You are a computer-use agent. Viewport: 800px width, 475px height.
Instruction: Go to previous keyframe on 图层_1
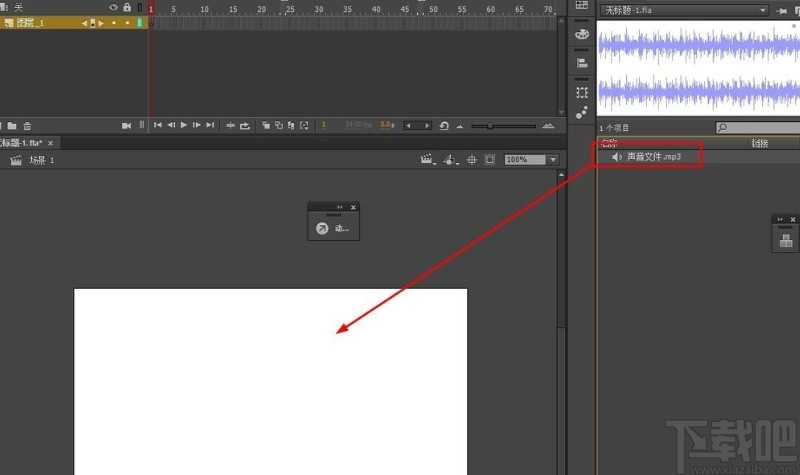pos(85,23)
